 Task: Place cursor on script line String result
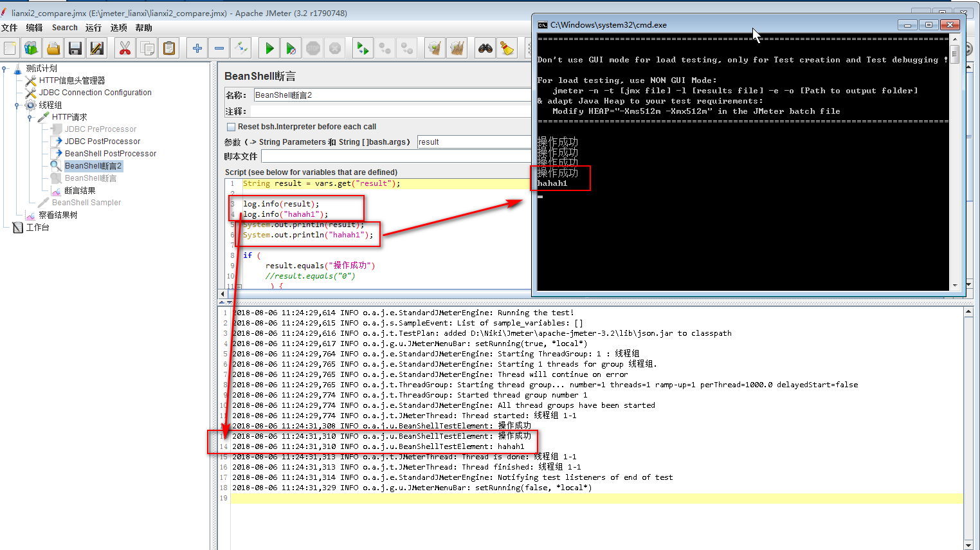tap(322, 183)
